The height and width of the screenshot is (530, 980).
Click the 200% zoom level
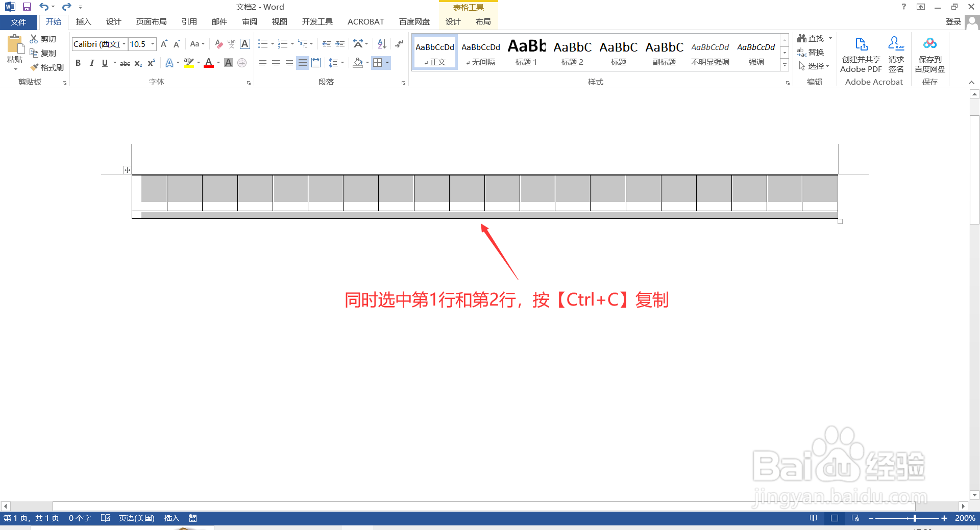coord(965,518)
